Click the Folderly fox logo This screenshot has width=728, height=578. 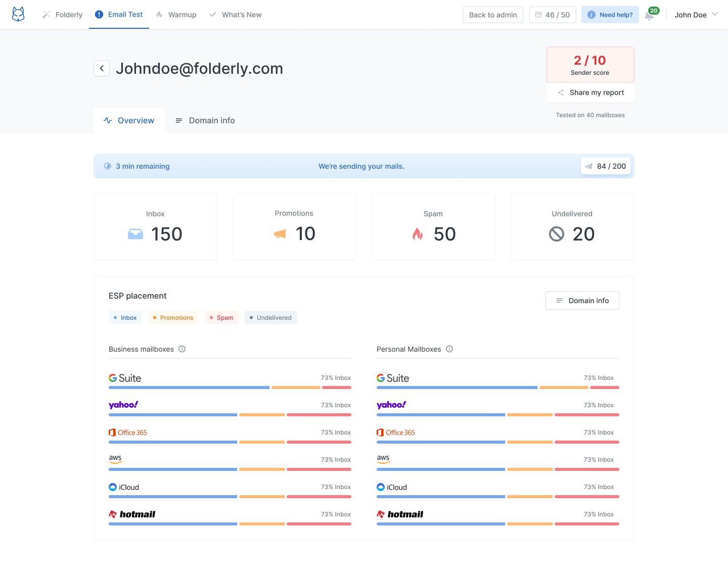18,14
